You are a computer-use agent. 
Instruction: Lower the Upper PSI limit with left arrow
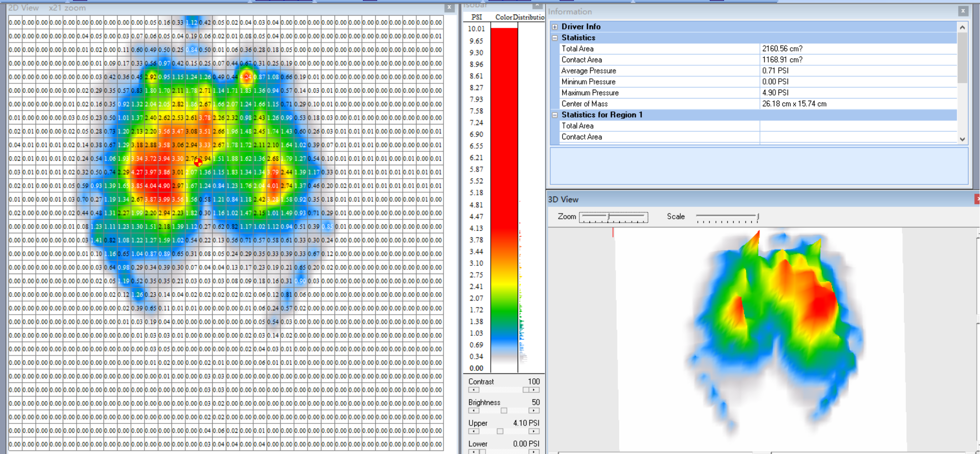(x=474, y=431)
